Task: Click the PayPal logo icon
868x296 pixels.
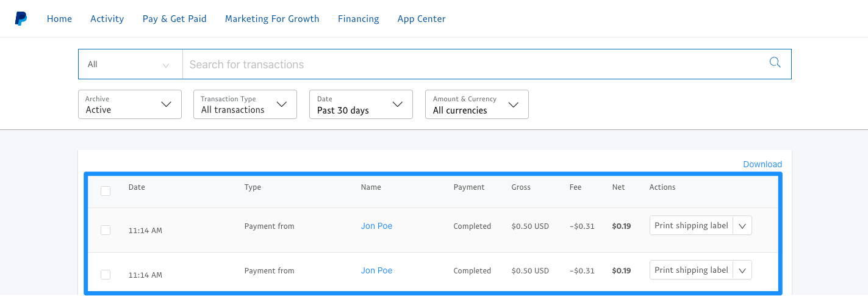Action: 21,19
